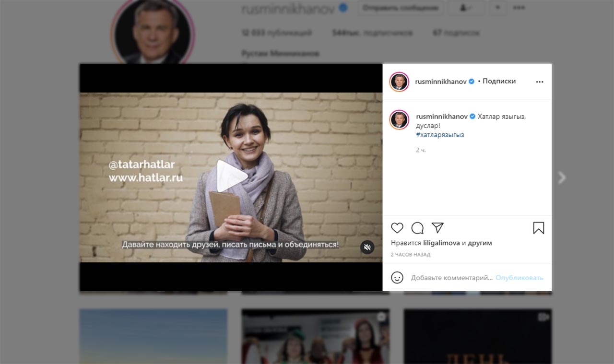Click the large profile picture in background
Viewport: 614px width, 364px height.
[153, 32]
